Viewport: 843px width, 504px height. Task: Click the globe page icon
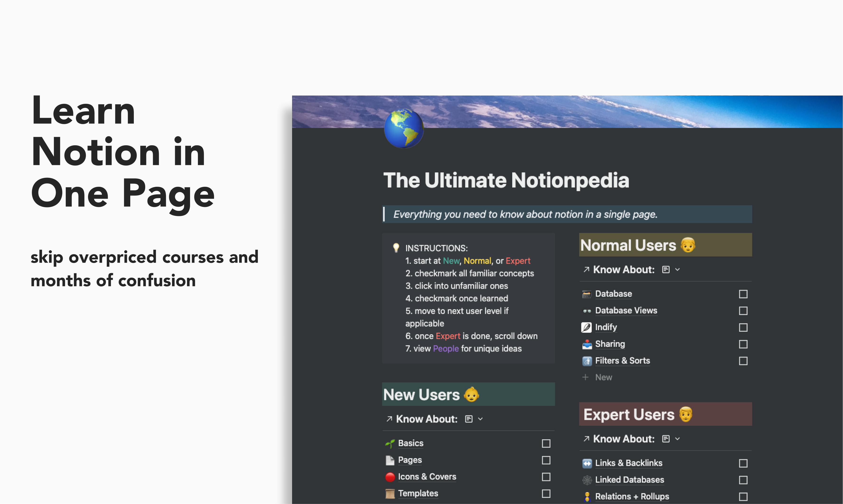pos(404,128)
